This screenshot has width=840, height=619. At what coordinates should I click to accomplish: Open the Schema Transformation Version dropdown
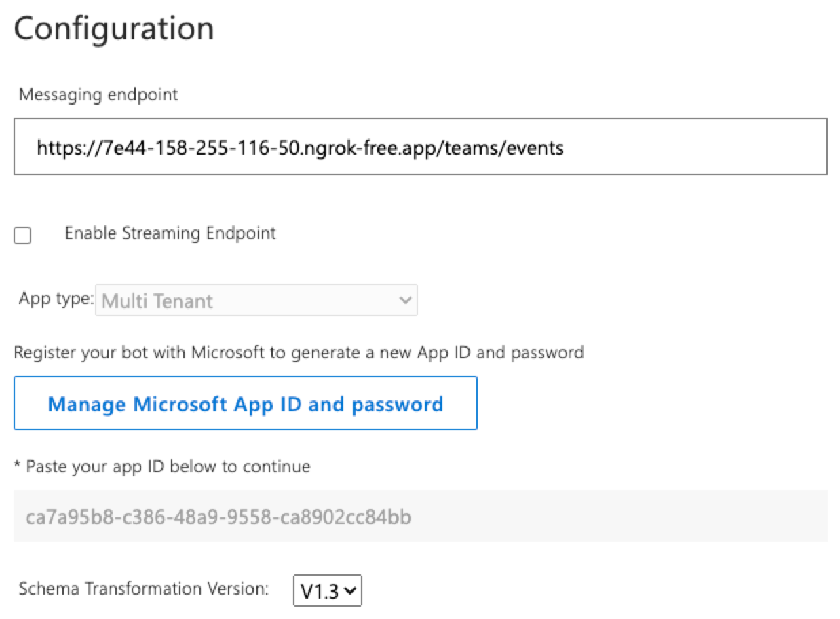coord(328,591)
